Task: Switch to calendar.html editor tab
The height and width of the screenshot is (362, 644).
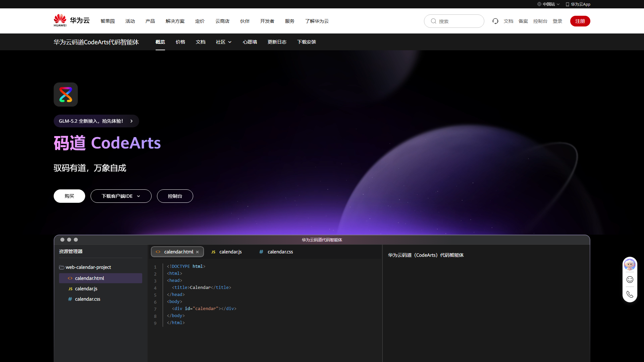Action: 177,252
